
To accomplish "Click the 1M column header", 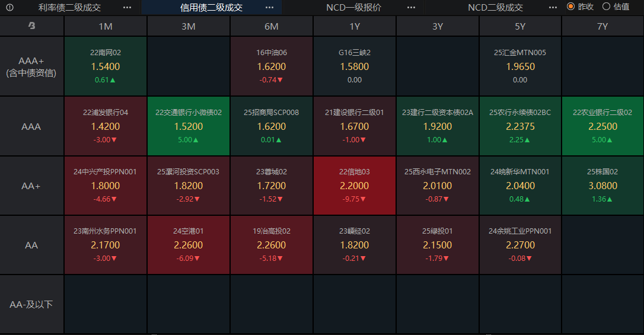I will coord(106,26).
